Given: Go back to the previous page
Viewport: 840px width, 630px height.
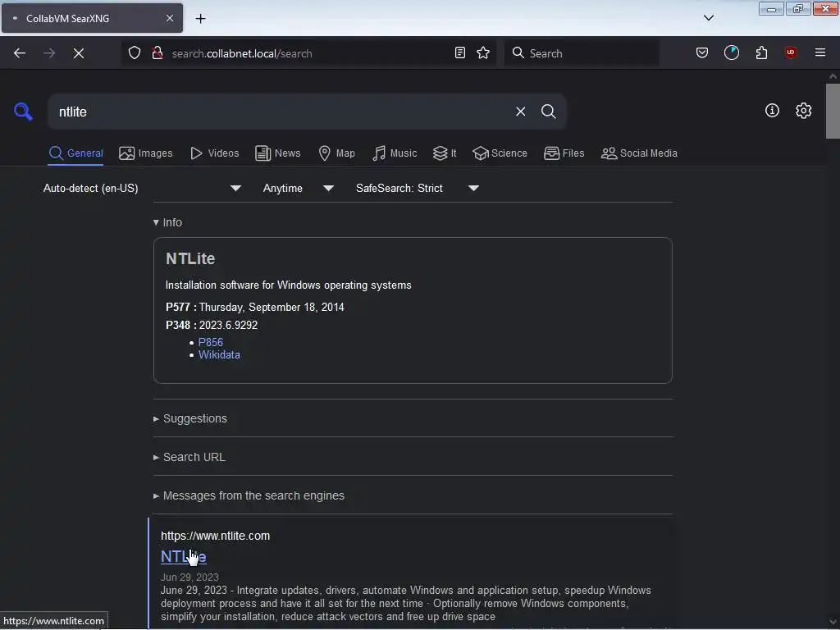Looking at the screenshot, I should (x=20, y=53).
